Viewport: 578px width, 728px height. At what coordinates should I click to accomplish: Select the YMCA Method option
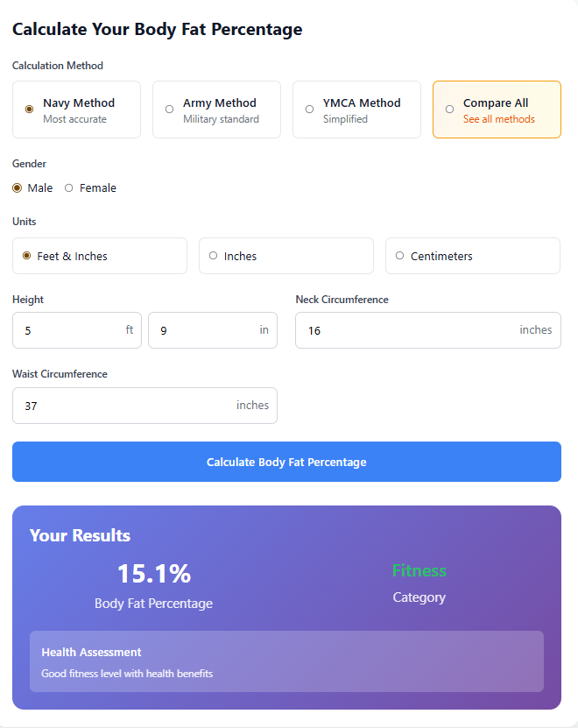pos(356,110)
